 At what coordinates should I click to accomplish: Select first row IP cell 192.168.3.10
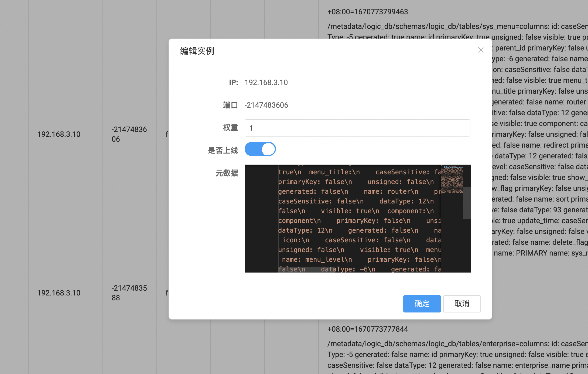[x=59, y=134]
